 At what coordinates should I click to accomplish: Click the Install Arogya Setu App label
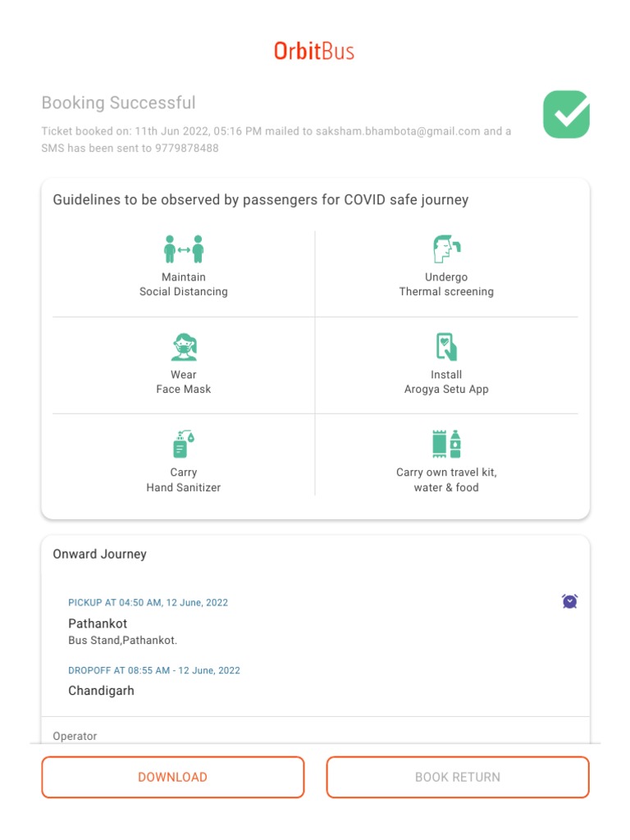[x=446, y=382]
